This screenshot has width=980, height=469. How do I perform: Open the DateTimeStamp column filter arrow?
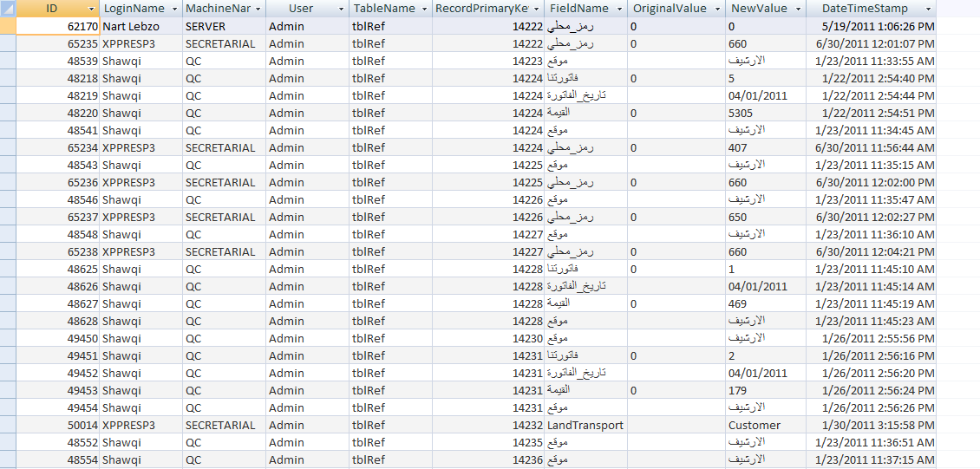[928, 9]
